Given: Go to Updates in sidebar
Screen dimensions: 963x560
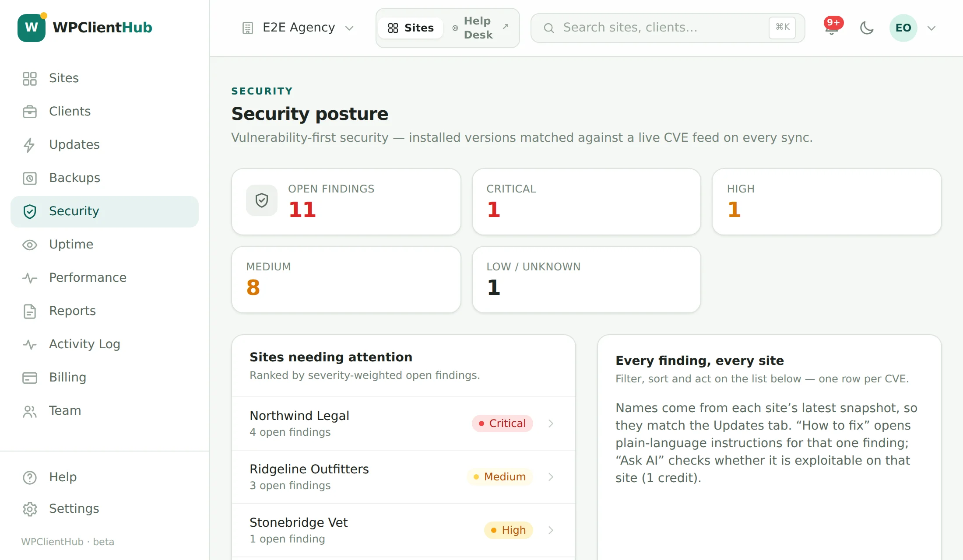Looking at the screenshot, I should (x=105, y=145).
